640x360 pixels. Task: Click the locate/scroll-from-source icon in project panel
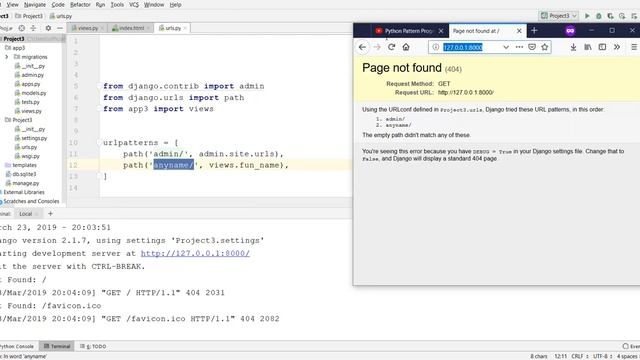(x=22, y=28)
